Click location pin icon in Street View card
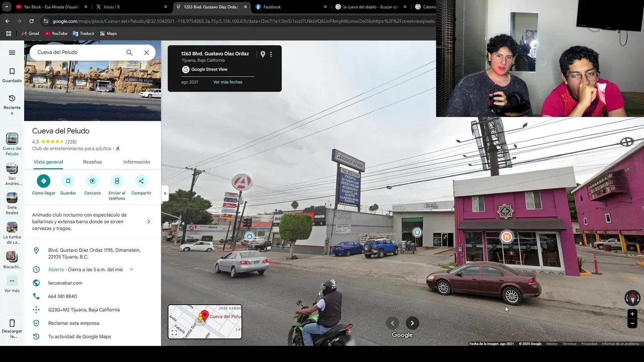The image size is (644, 362). pyautogui.click(x=263, y=54)
